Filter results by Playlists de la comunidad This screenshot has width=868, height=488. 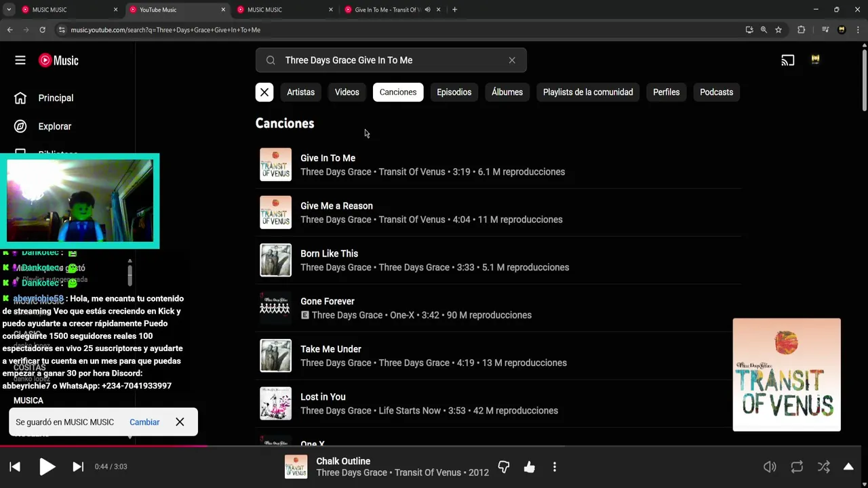(x=588, y=92)
